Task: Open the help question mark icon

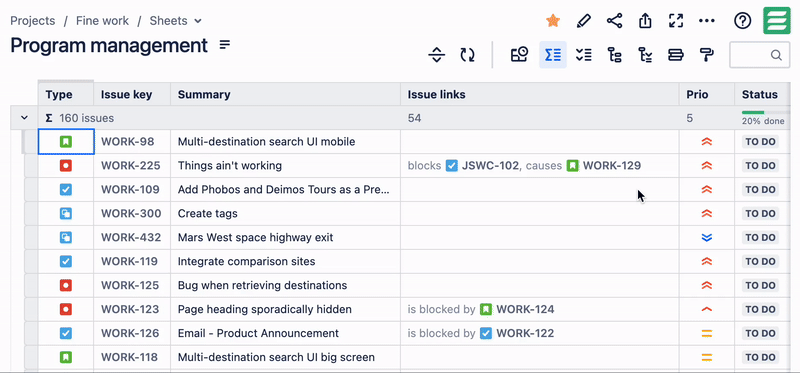Action: pos(742,21)
